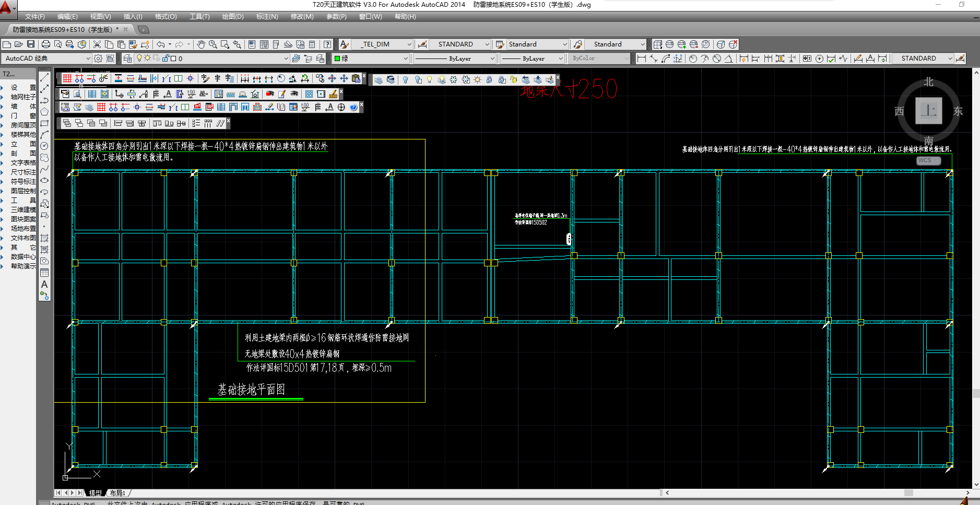This screenshot has width=980, height=505.
Task: Open the STANDARD dimension style dropdown in top toolbar
Action: click(459, 44)
